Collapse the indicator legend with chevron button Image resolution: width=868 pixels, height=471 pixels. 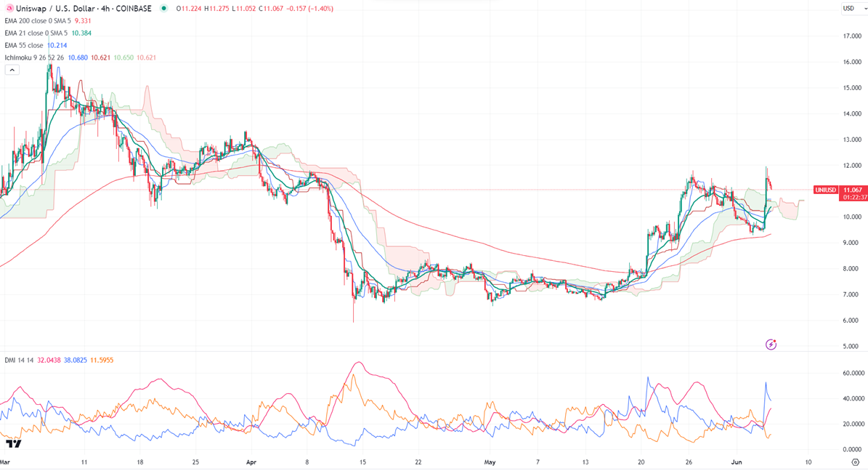12,70
